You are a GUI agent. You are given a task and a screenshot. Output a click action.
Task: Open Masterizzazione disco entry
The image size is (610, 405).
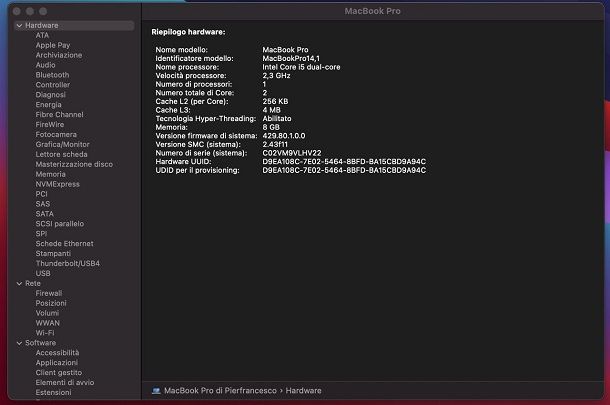pyautogui.click(x=74, y=164)
